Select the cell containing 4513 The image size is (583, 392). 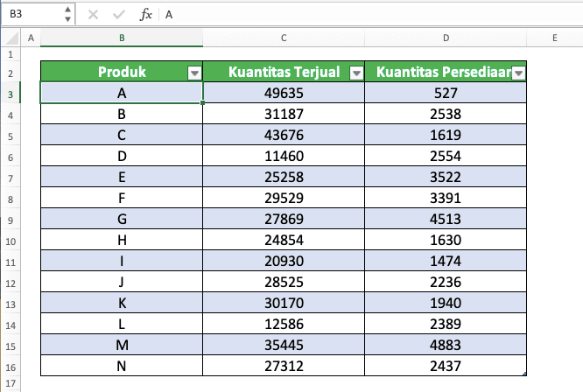(446, 219)
